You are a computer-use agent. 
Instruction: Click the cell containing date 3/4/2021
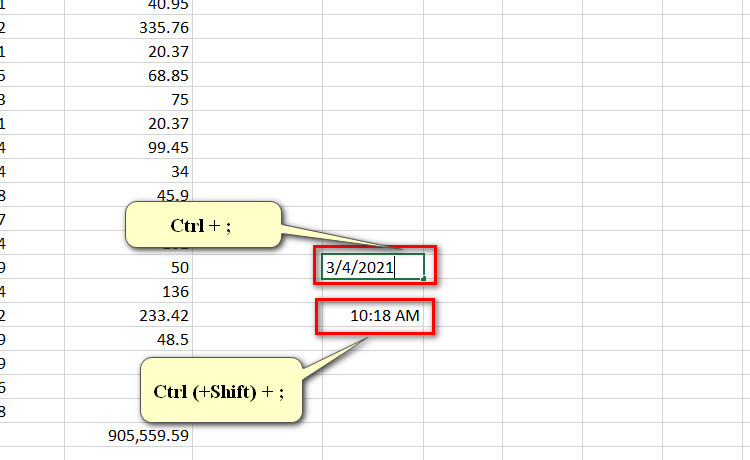373,266
